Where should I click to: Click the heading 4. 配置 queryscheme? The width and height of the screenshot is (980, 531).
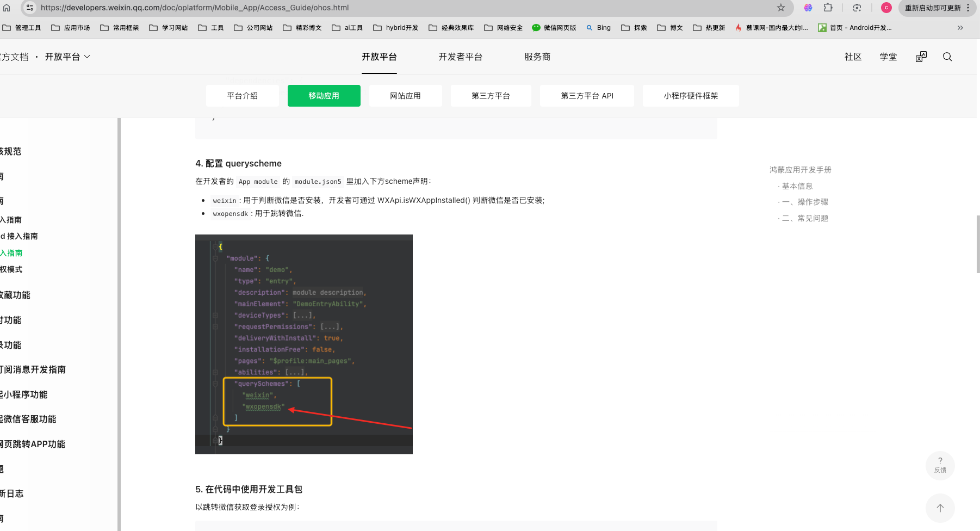pyautogui.click(x=239, y=163)
